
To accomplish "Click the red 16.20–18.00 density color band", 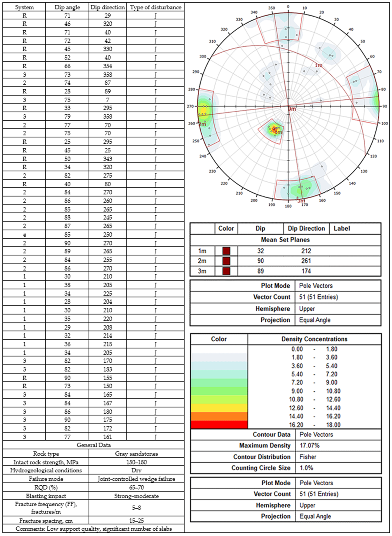I will 219,424.
